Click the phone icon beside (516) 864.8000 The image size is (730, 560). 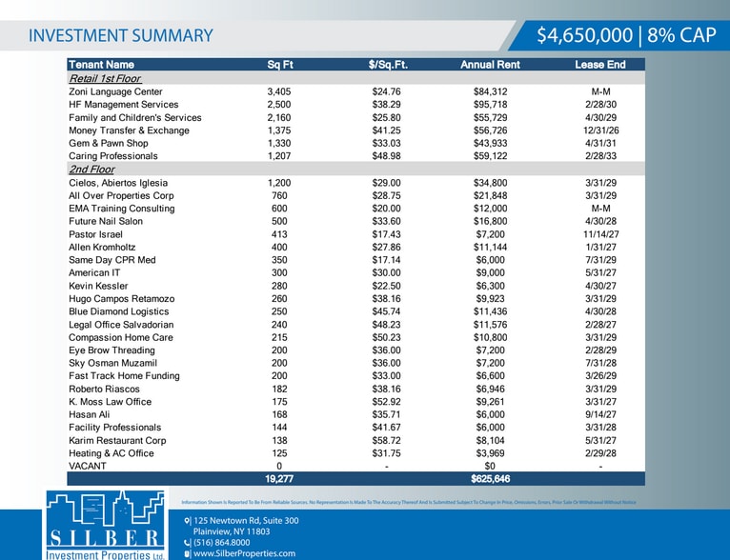coord(187,543)
